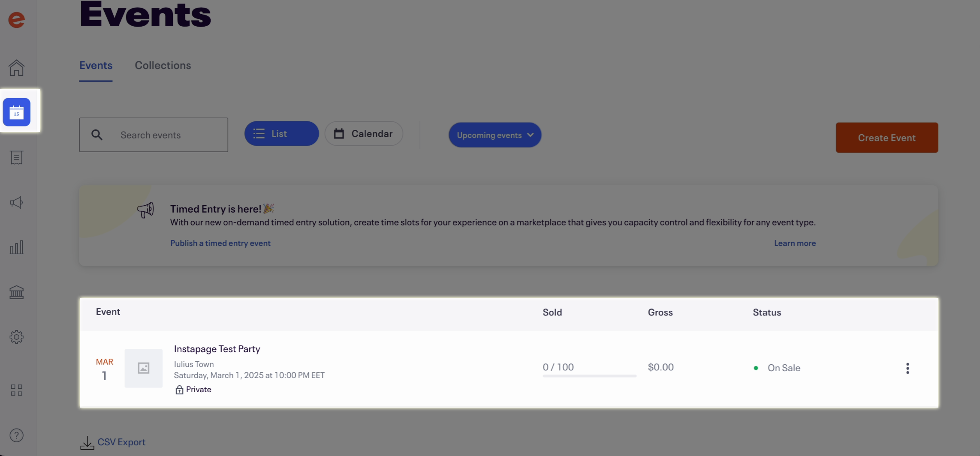Go to Home via house icon
Viewport: 980px width, 456px height.
pyautogui.click(x=16, y=68)
